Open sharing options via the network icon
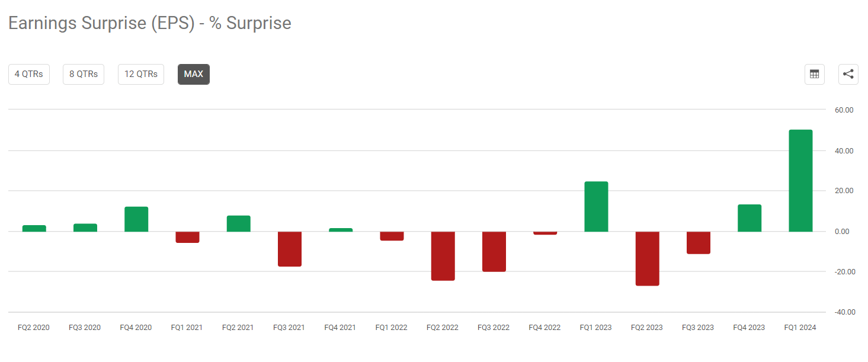The width and height of the screenshot is (868, 362). click(848, 74)
